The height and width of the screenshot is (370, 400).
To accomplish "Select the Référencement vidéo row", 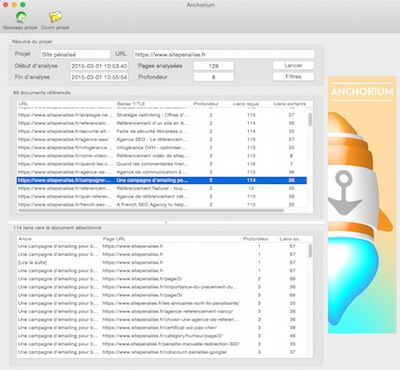I will click(162, 156).
